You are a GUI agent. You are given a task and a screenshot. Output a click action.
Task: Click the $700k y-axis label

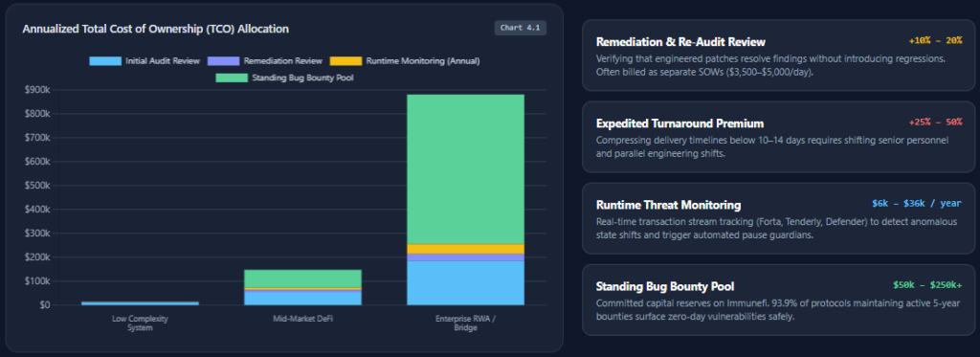(x=36, y=138)
